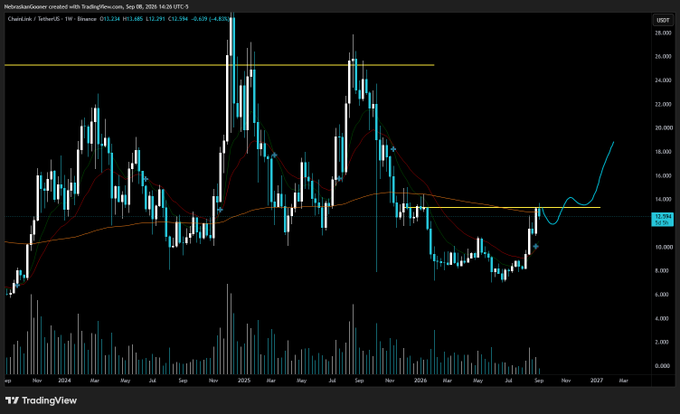Click the 20.000 price axis label

click(663, 128)
